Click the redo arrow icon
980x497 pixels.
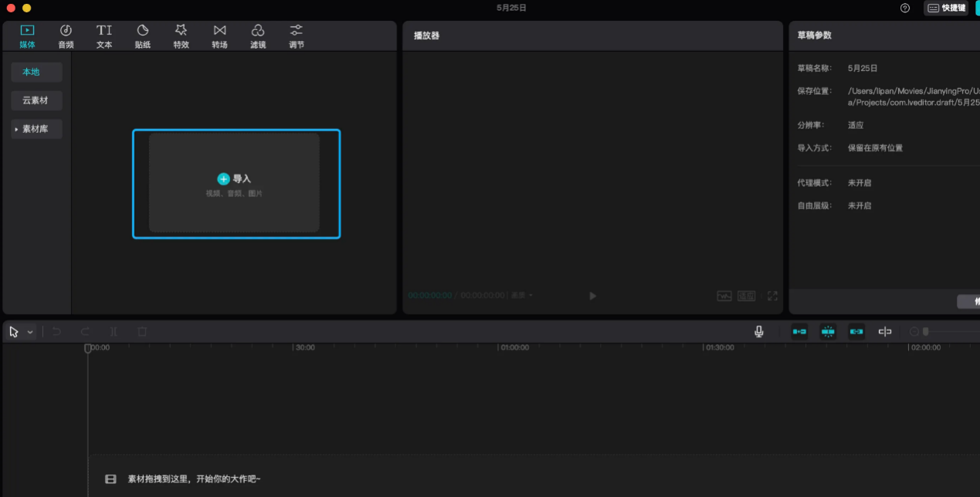click(85, 332)
